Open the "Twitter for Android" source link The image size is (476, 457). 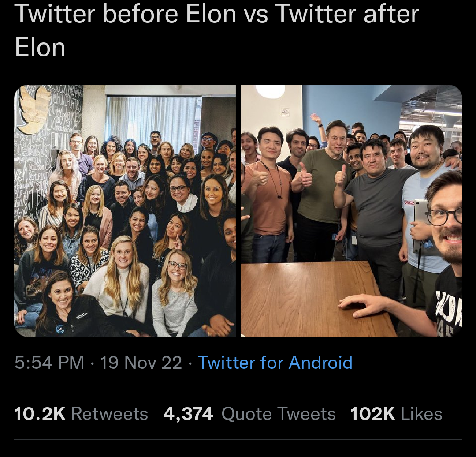click(275, 362)
